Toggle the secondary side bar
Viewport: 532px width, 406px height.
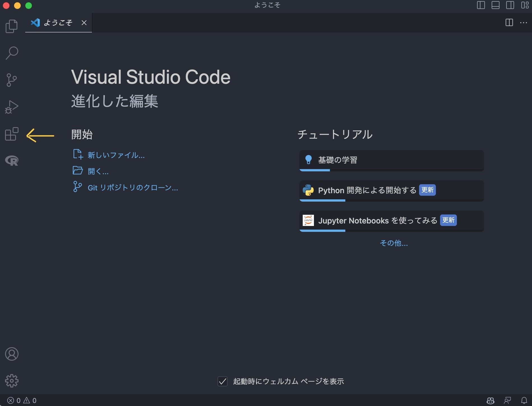(x=510, y=5)
